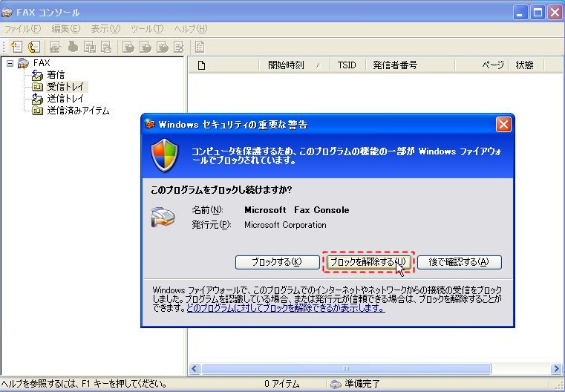
Task: Click the 0 アイテム status bar text
Action: 282,384
